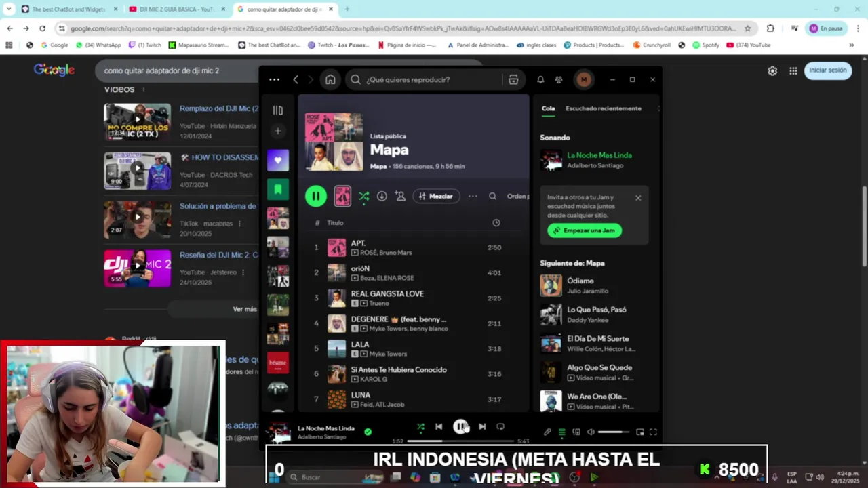Open saved episodes bookmark item in sidebar
This screenshot has width=868, height=488.
click(x=277, y=189)
